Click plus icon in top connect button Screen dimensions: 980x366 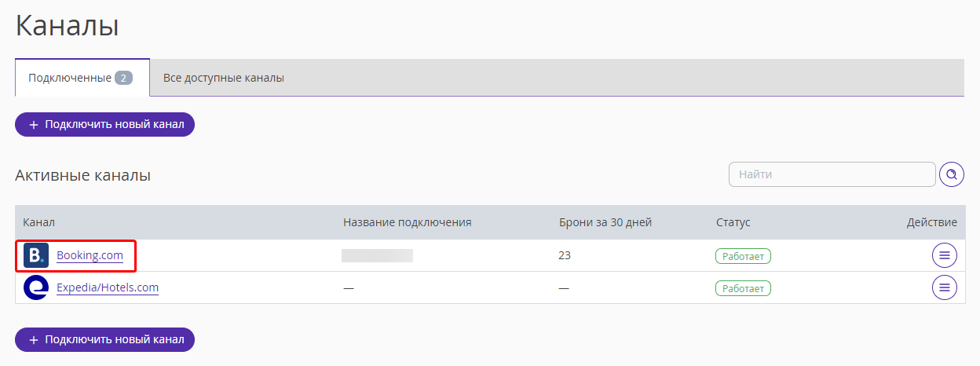point(34,124)
